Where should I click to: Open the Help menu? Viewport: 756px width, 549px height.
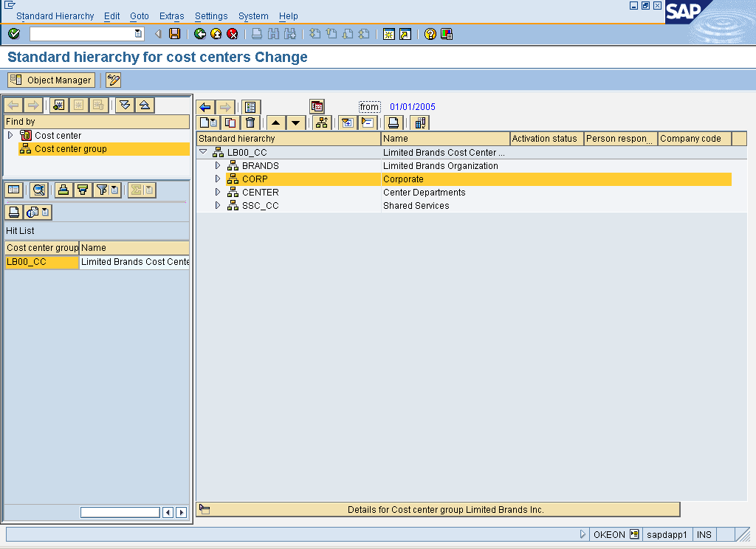pyautogui.click(x=289, y=16)
